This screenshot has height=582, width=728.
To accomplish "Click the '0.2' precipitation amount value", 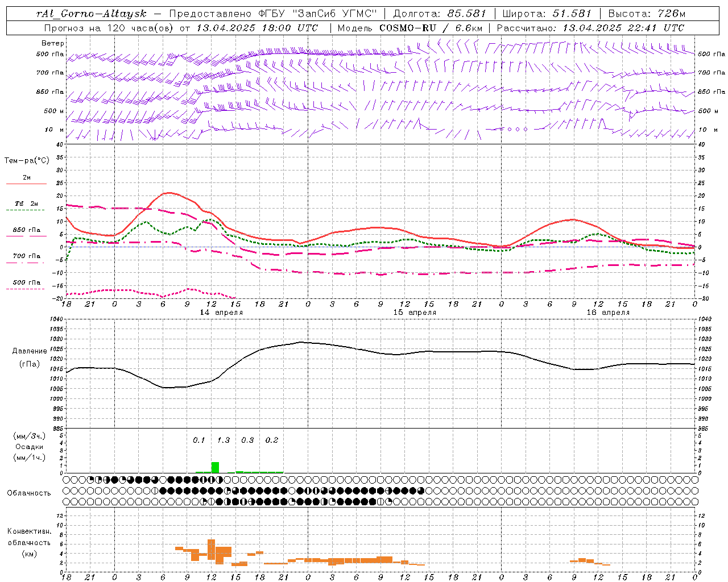I will (x=272, y=440).
